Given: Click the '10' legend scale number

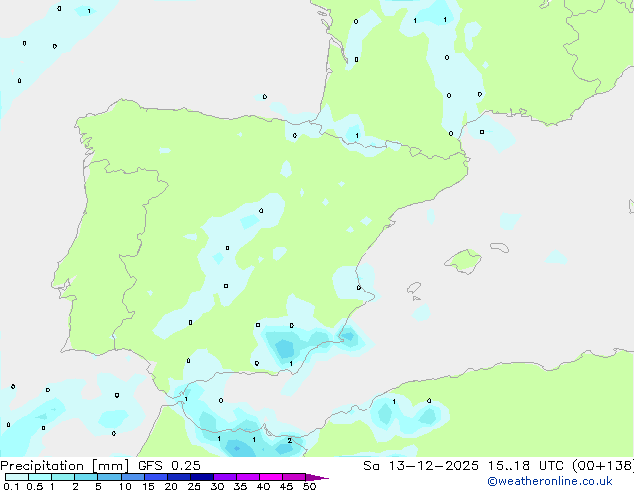Looking at the screenshot, I should click(x=125, y=486).
